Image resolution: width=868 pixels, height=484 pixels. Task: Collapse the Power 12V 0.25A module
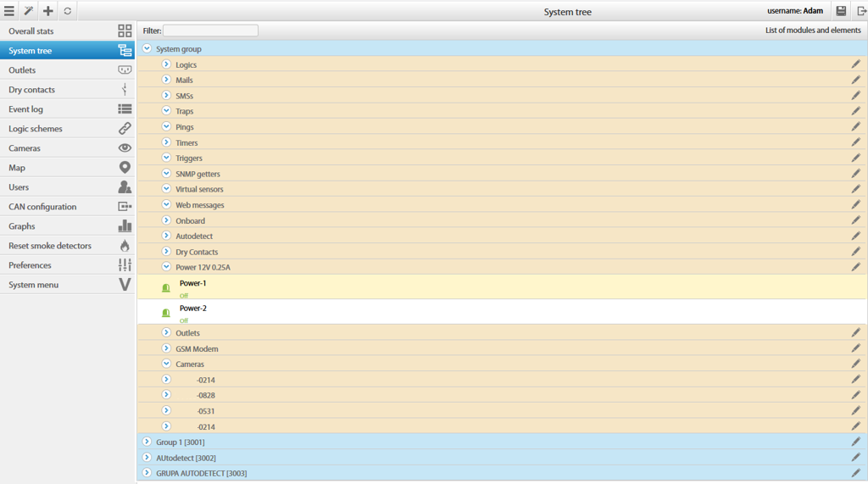click(x=166, y=266)
